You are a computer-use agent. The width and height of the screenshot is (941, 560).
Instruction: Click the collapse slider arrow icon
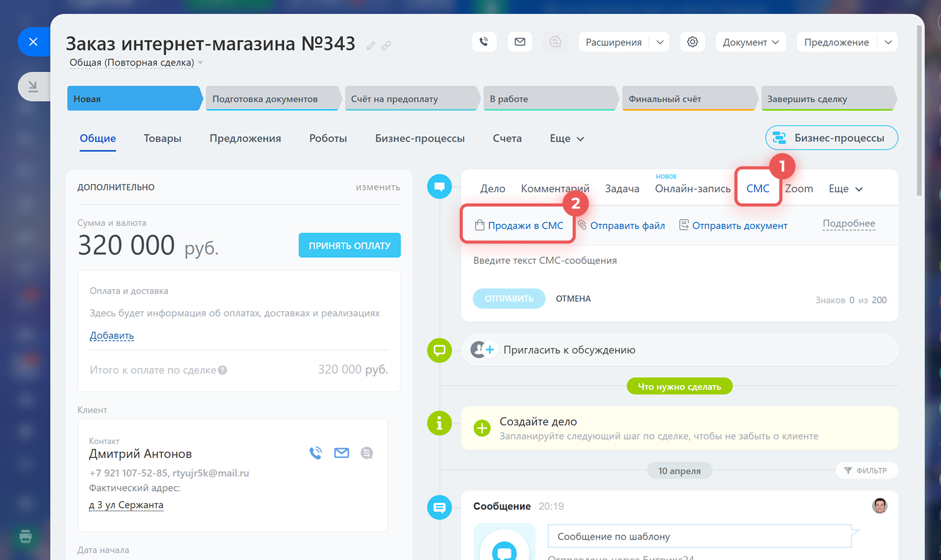click(x=34, y=86)
